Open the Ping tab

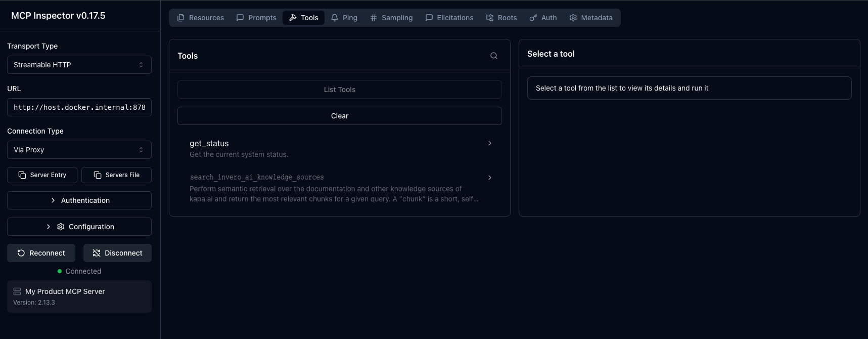(344, 18)
